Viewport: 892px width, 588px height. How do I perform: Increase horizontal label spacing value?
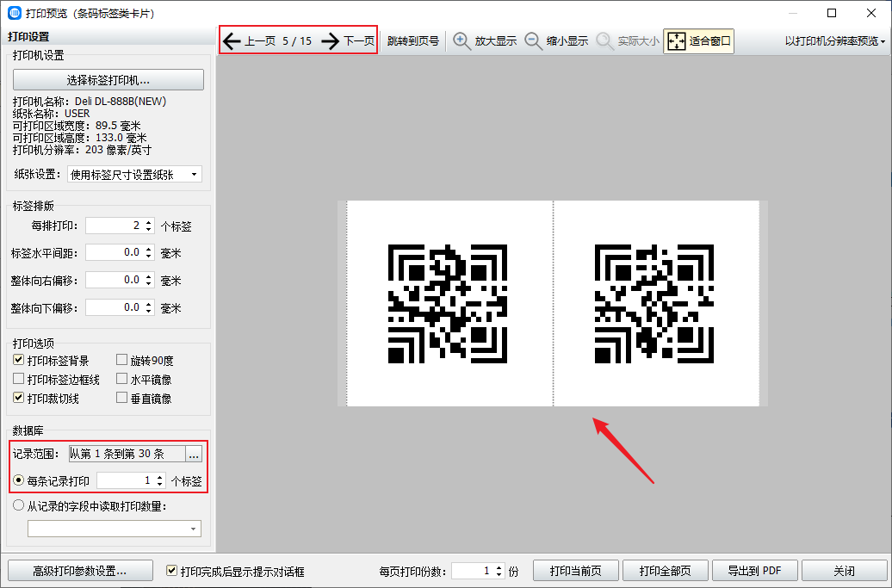pyautogui.click(x=148, y=249)
